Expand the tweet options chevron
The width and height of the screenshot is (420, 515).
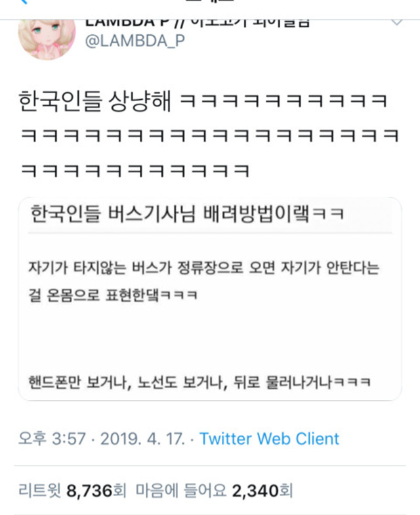(x=396, y=22)
